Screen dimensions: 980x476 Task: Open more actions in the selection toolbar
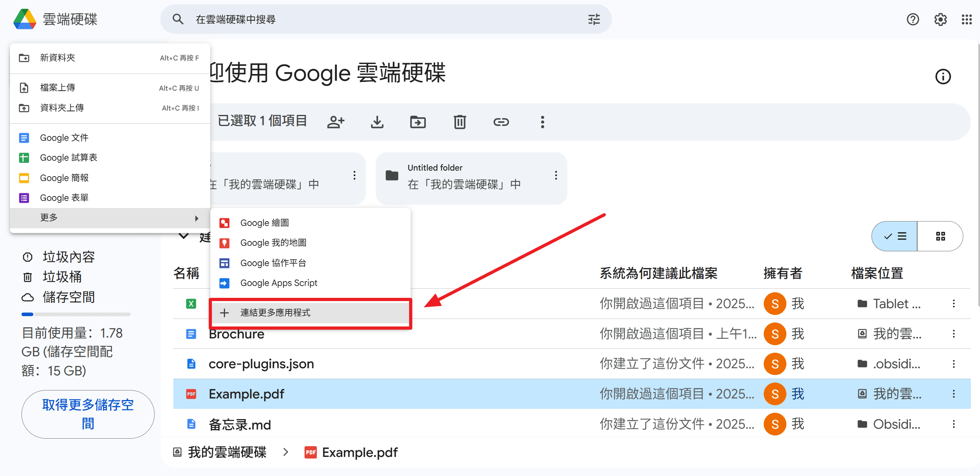click(x=542, y=122)
